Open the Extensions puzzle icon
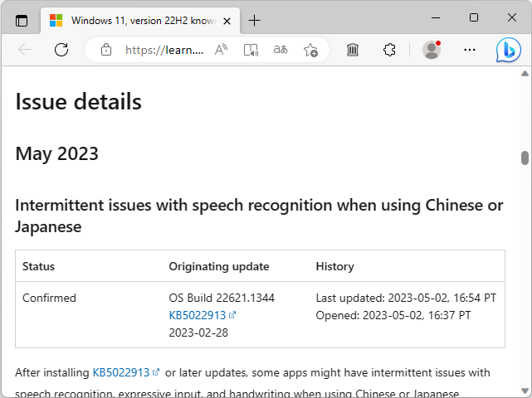The width and height of the screenshot is (532, 398). point(389,50)
